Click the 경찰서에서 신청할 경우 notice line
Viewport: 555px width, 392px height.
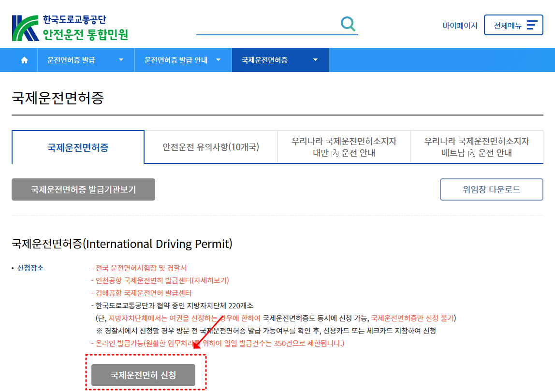[266, 331]
